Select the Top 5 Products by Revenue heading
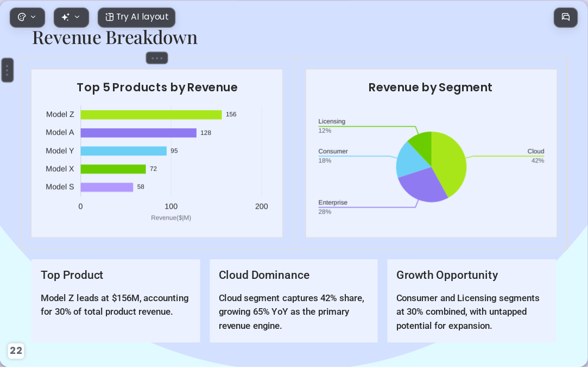The image size is (588, 368). tap(157, 88)
